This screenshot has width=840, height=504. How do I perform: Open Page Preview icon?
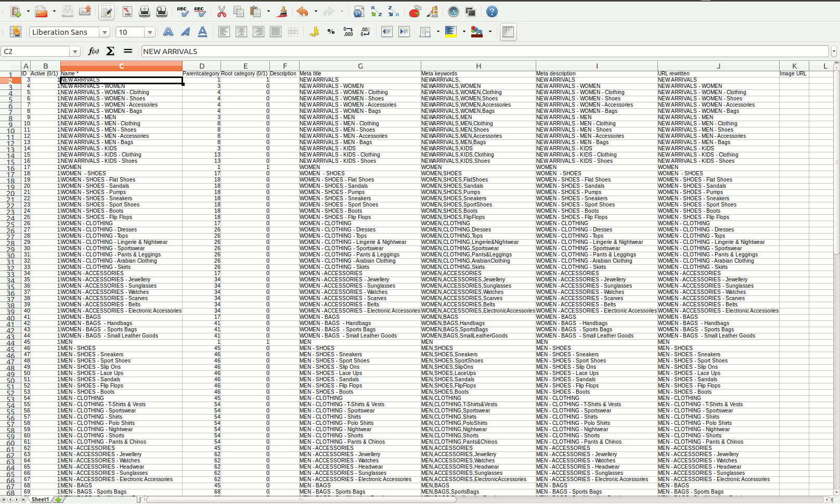click(162, 11)
